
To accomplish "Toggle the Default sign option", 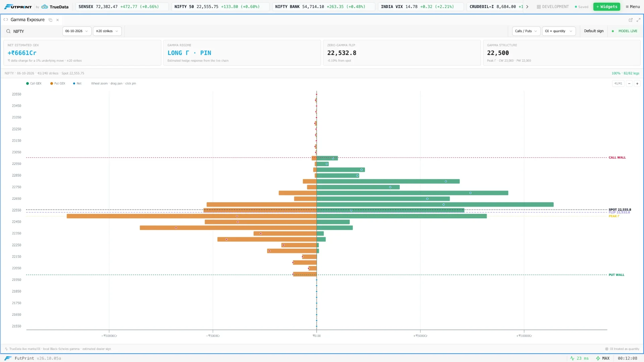I will point(594,31).
